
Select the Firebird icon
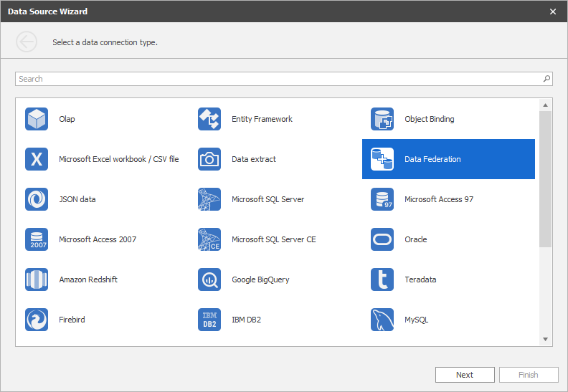(x=37, y=320)
